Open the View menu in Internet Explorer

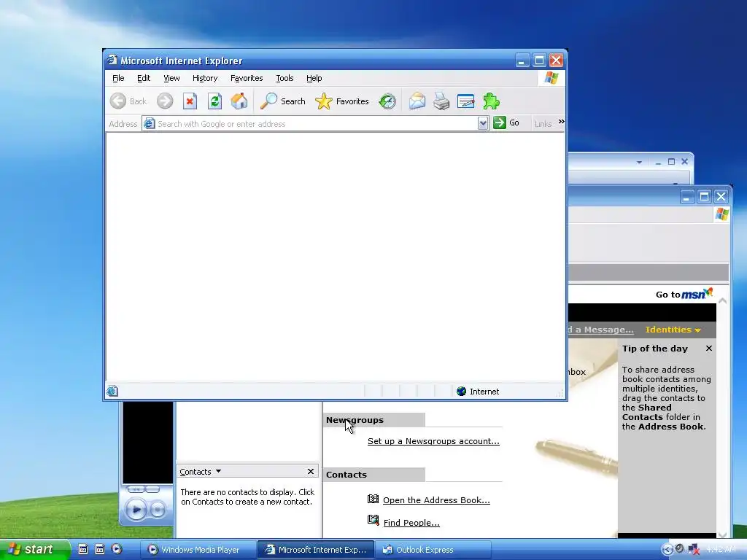pyautogui.click(x=171, y=78)
